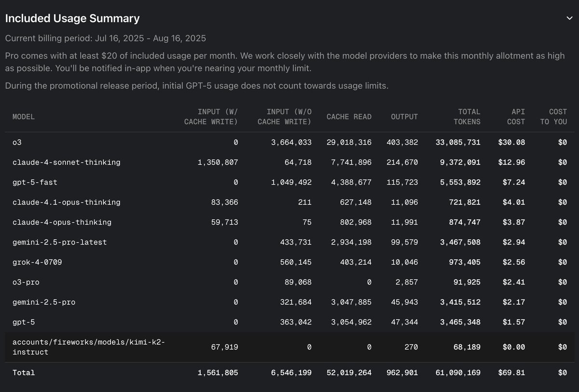This screenshot has width=579, height=392.
Task: Select the claude-4-sonnet-thinking row
Action: (67, 162)
